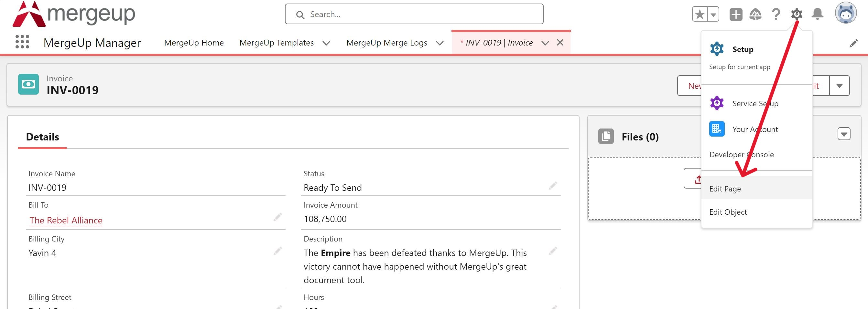Click the New button on the invoice header
Viewport: 868px width, 309px height.
pyautogui.click(x=690, y=86)
